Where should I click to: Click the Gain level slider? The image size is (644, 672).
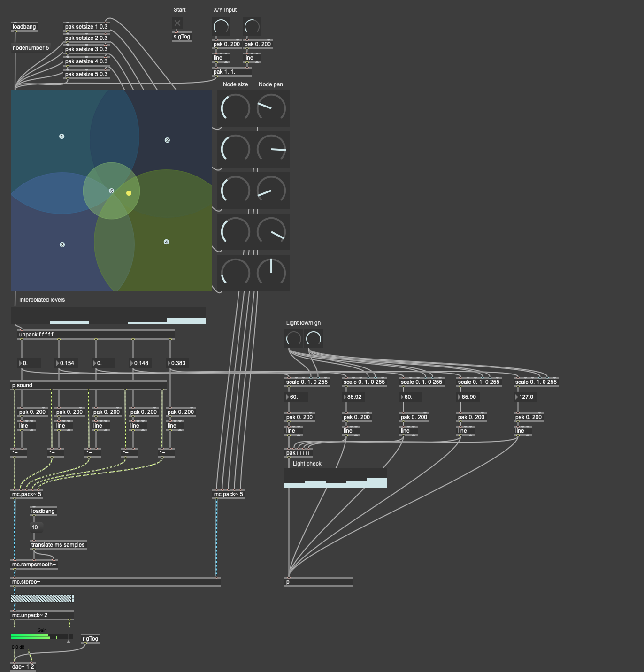41,636
